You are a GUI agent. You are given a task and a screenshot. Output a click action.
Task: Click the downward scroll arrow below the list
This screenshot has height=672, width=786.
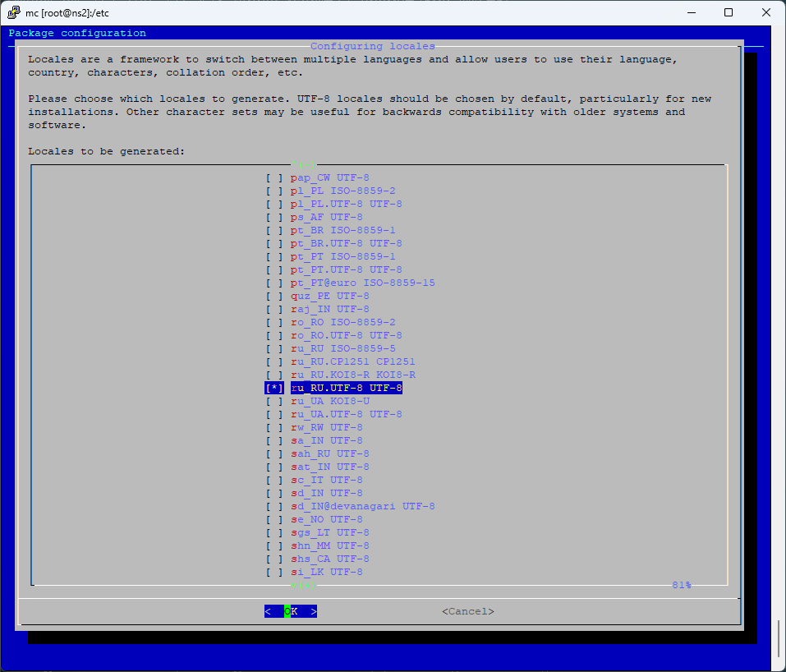click(x=295, y=585)
